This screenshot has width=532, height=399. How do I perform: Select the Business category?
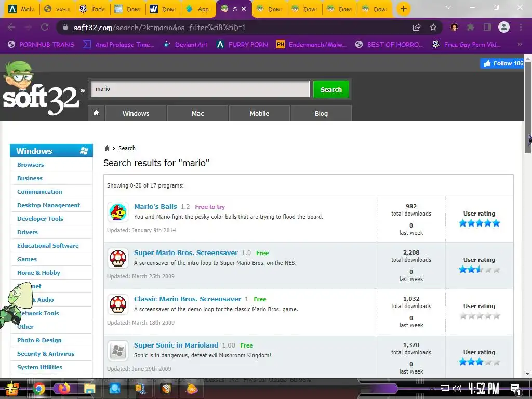[30, 178]
